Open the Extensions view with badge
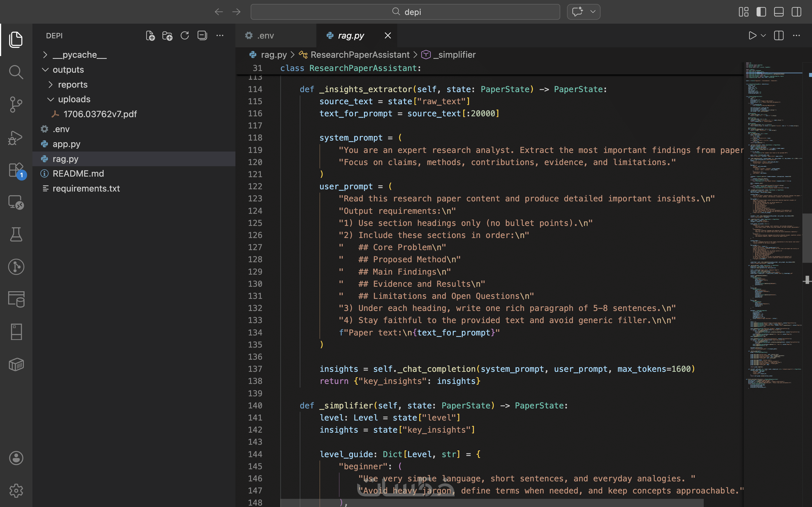Screen dimensions: 812x507 (16, 170)
